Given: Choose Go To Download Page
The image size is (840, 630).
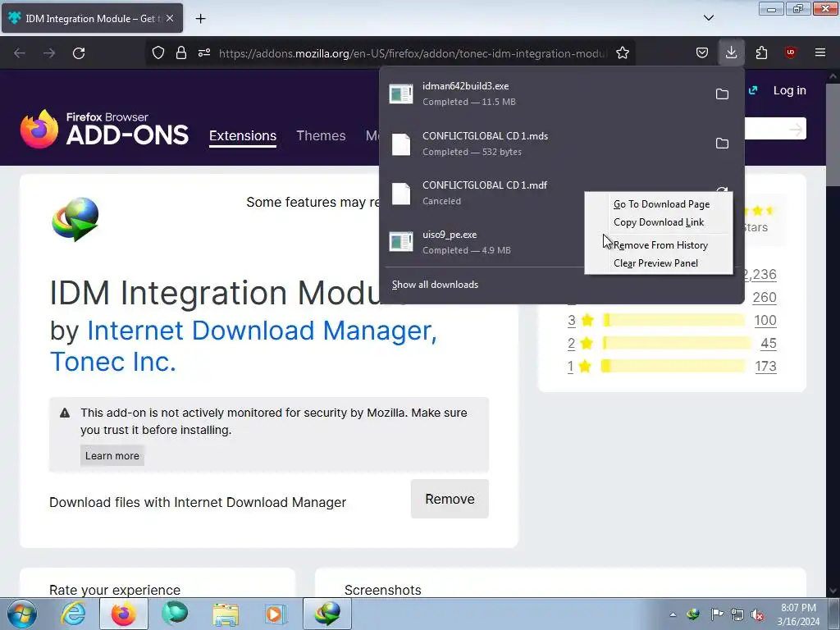Looking at the screenshot, I should pos(661,204).
